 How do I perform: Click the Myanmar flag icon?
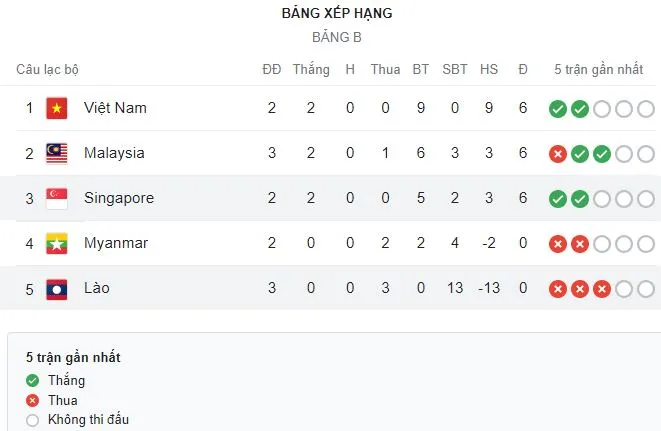tap(56, 243)
